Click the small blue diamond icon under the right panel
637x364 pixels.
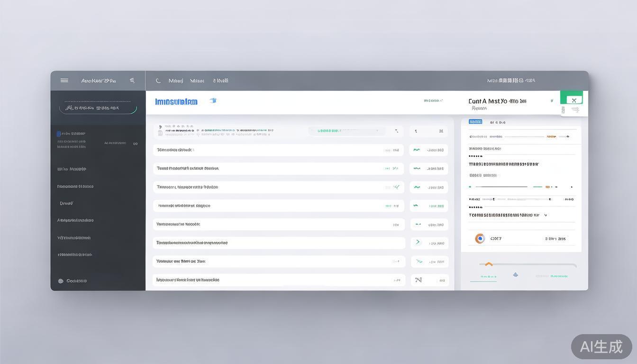coord(515,275)
